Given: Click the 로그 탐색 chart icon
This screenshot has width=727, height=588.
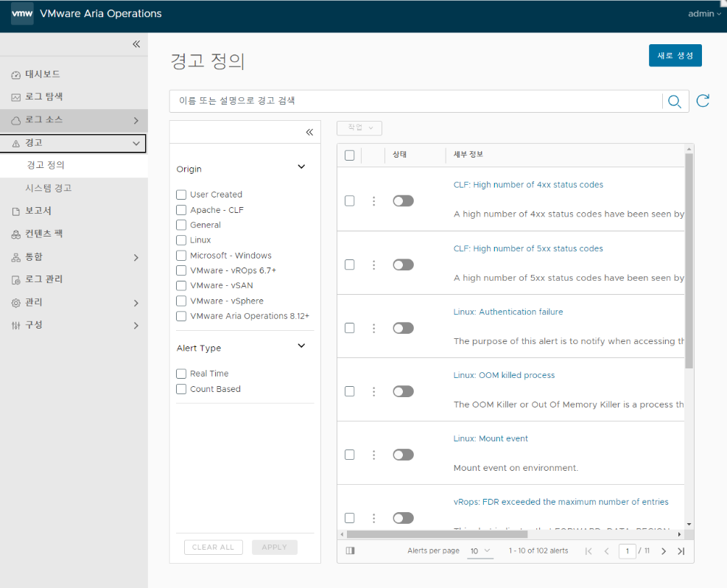Looking at the screenshot, I should [15, 97].
